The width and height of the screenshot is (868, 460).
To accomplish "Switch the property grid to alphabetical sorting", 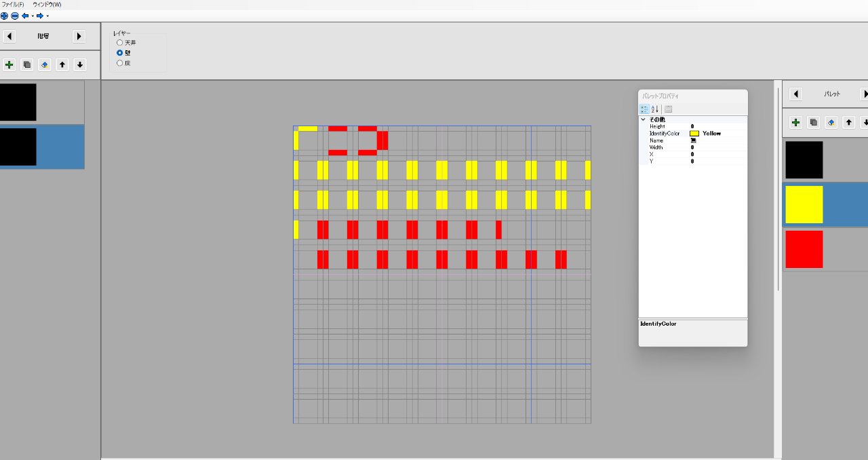I will click(x=655, y=109).
